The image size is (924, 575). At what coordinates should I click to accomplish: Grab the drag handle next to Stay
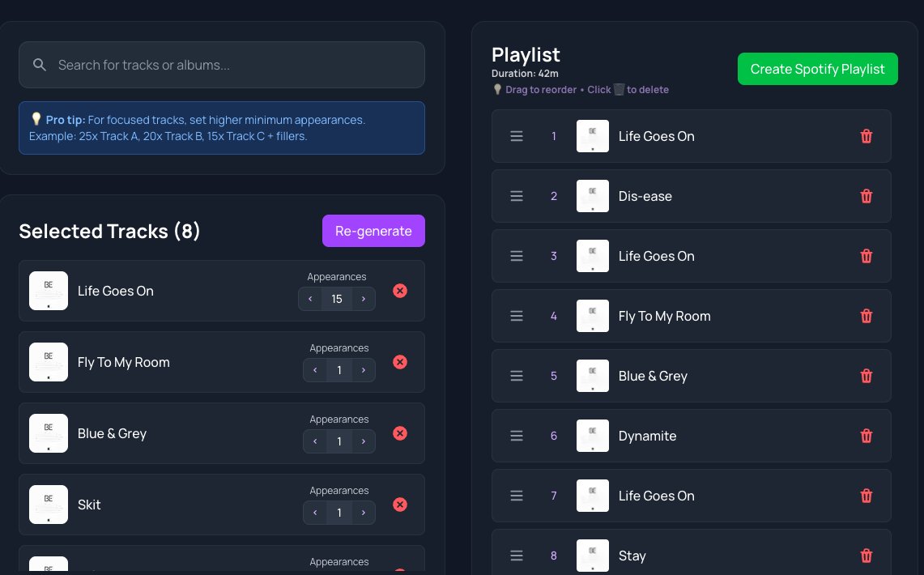(x=516, y=556)
